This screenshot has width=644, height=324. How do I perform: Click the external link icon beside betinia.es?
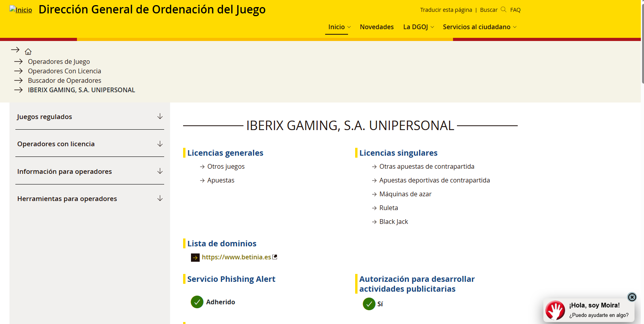point(275,257)
